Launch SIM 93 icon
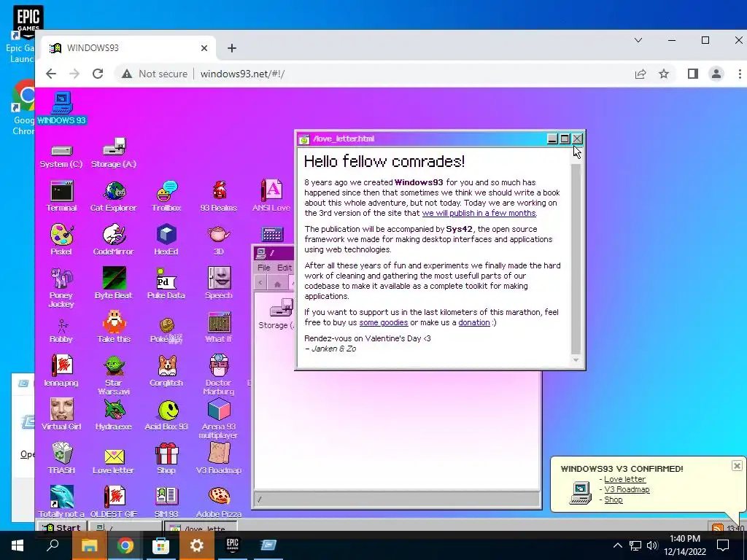 click(x=166, y=502)
